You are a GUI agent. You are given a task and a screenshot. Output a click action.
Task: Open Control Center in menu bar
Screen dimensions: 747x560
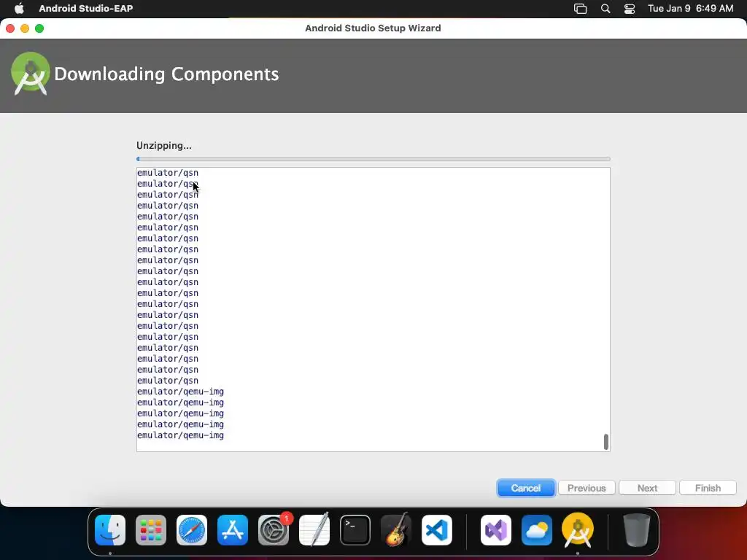(x=630, y=9)
